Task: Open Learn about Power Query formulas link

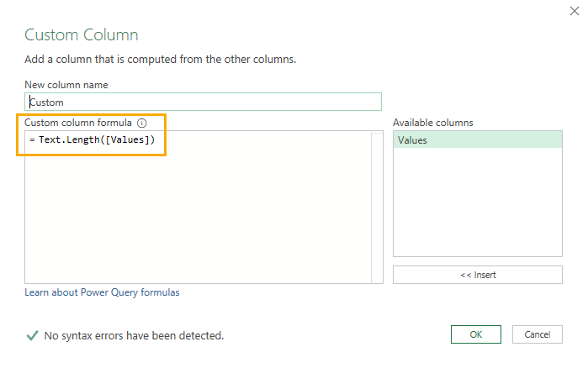Action: [102, 292]
